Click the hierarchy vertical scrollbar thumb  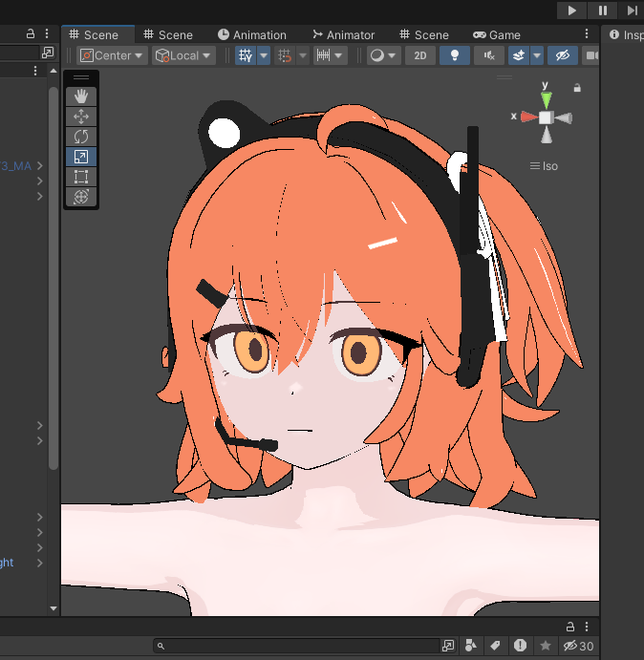pyautogui.click(x=54, y=278)
